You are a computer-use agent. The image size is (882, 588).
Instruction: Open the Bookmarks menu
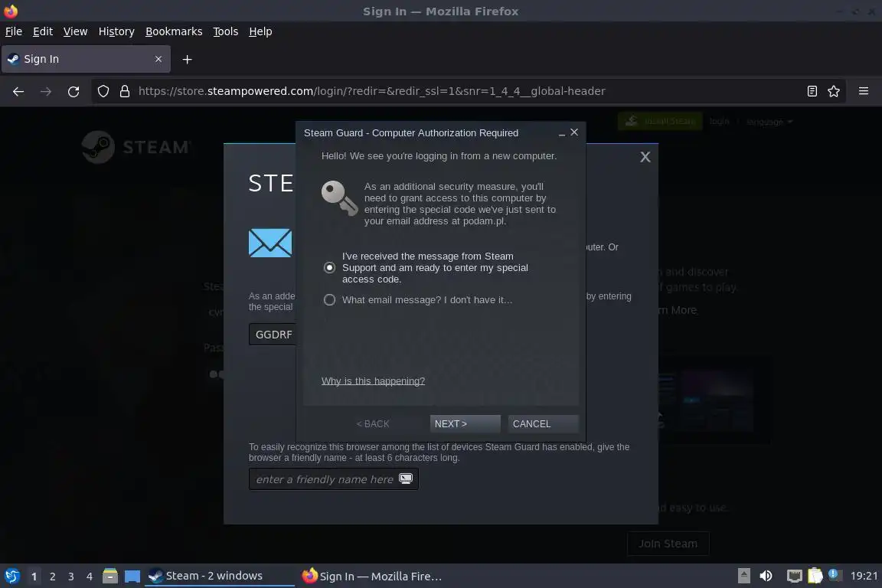174,31
